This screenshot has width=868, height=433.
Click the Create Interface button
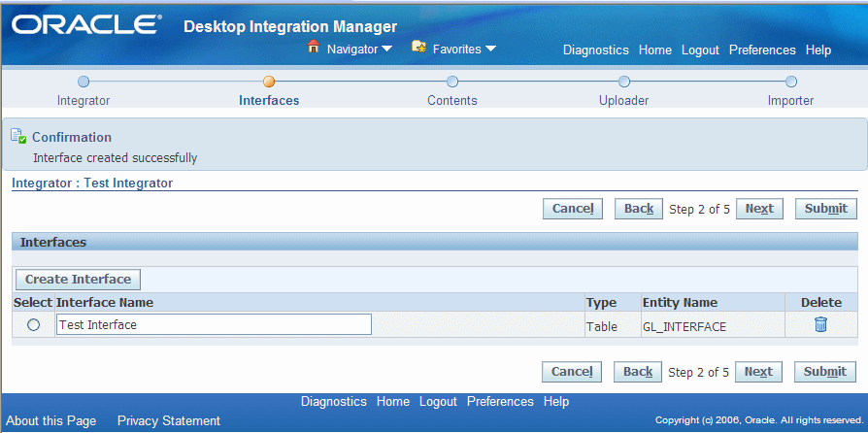[78, 279]
